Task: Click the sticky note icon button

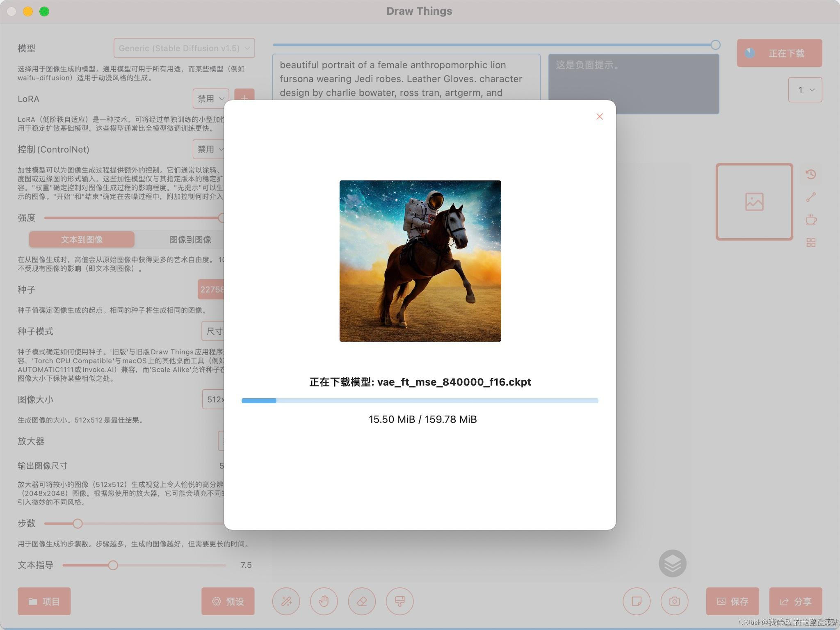Action: (637, 601)
